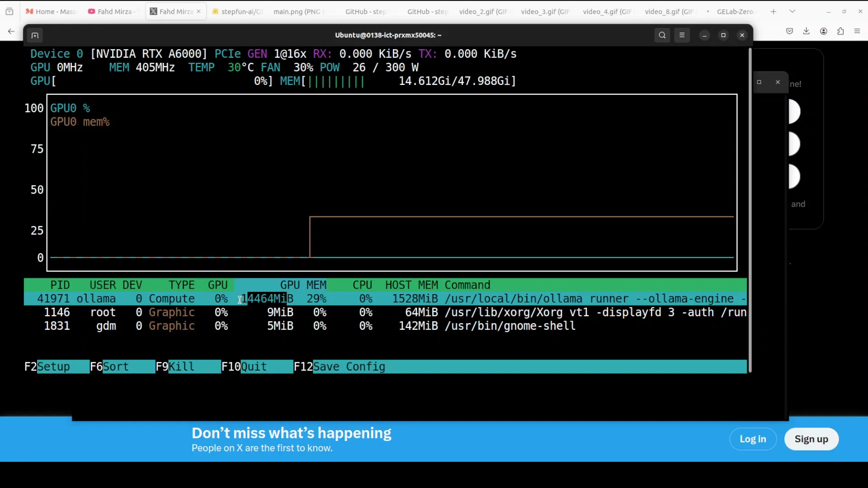Click the Pocket save shield icon
The height and width of the screenshot is (488, 868).
pyautogui.click(x=789, y=31)
